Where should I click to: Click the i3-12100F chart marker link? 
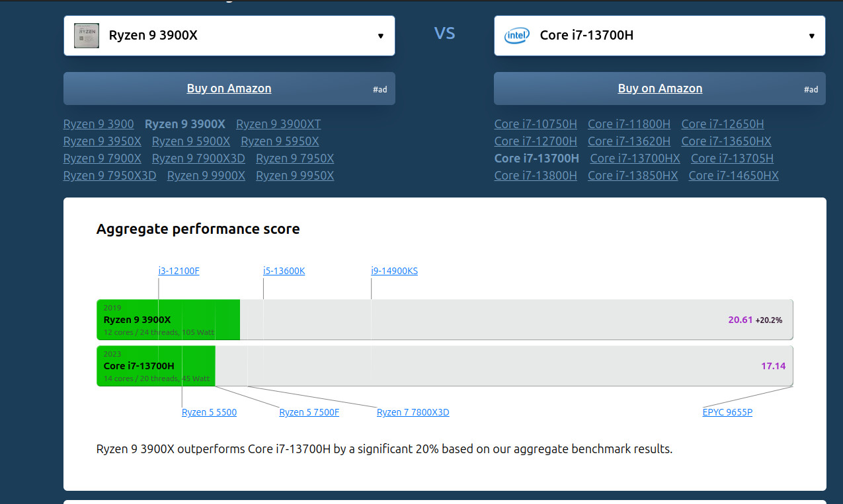[x=179, y=271]
